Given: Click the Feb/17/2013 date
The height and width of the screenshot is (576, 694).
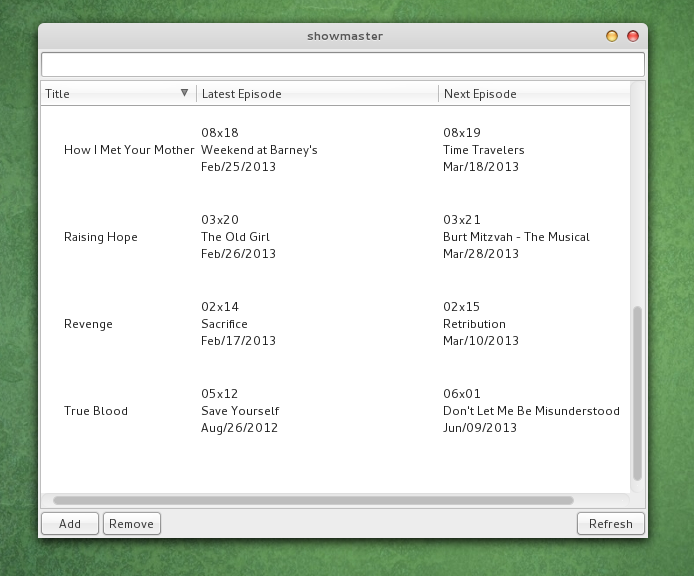Looking at the screenshot, I should 239,340.
